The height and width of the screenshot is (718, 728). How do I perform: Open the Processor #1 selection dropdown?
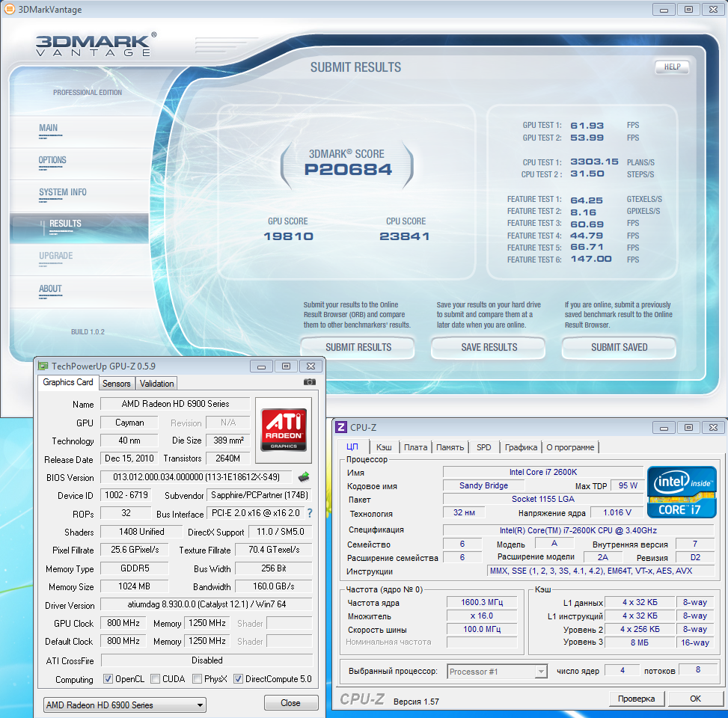[497, 671]
